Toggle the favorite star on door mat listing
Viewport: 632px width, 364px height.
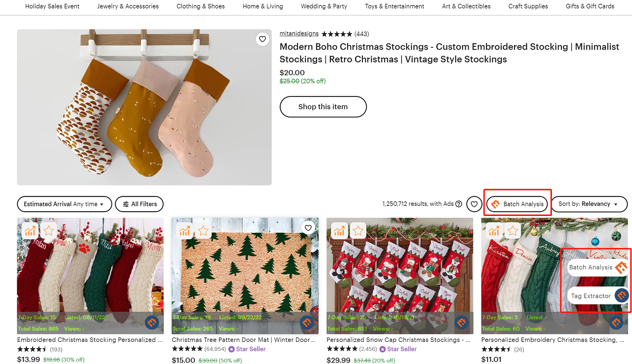point(203,231)
